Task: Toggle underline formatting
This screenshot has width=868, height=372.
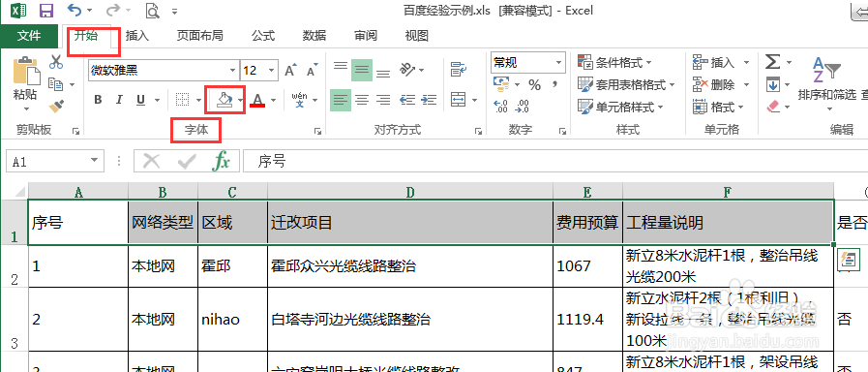Action: point(140,100)
